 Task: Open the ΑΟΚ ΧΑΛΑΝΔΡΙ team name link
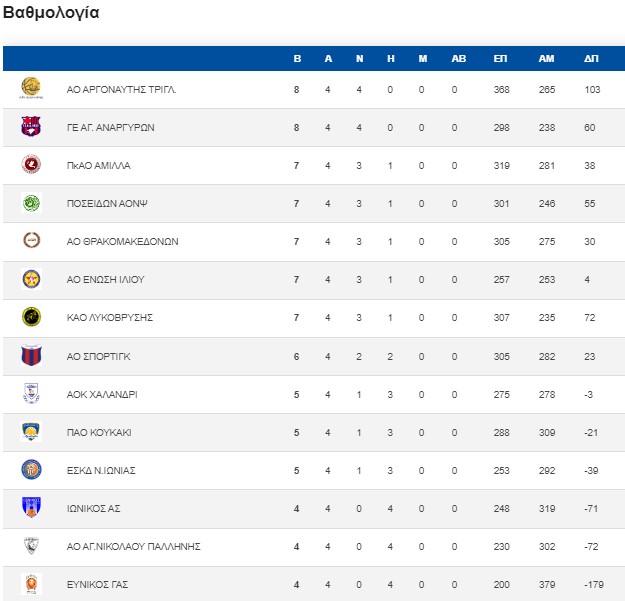tap(102, 394)
